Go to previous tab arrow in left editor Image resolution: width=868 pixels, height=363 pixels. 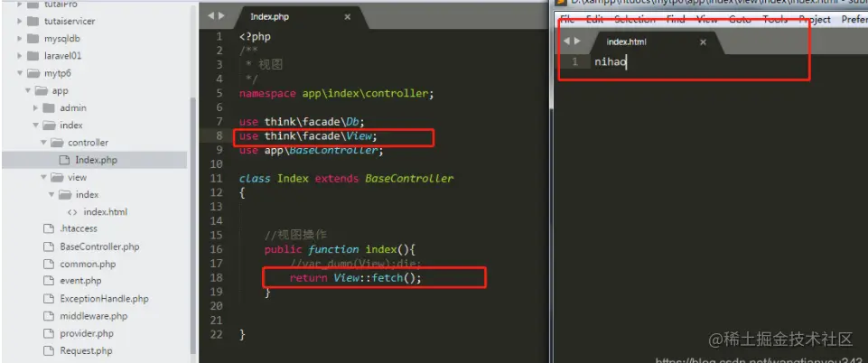[211, 16]
